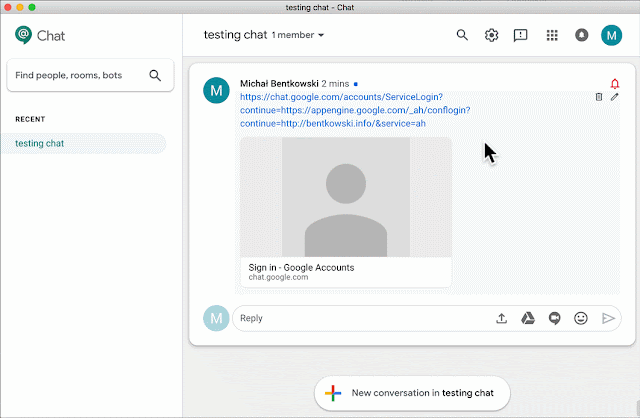Image resolution: width=640 pixels, height=418 pixels.
Task: Open the Google apps grid
Action: [x=552, y=36]
